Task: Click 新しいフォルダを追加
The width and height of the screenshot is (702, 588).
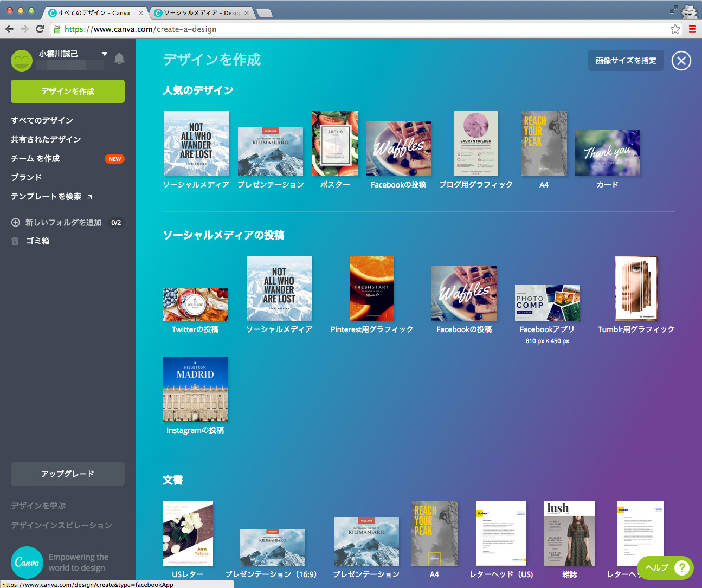Action: [x=63, y=222]
